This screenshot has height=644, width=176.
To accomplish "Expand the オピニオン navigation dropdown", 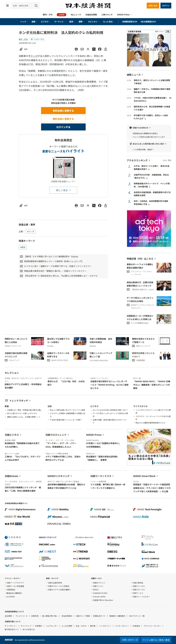I will pyautogui.click(x=94, y=22).
